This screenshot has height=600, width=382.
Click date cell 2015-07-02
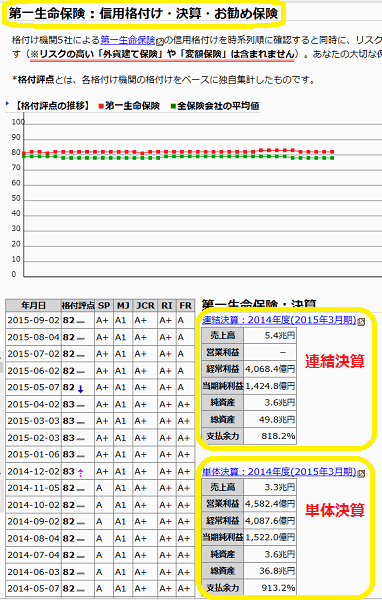[33, 354]
